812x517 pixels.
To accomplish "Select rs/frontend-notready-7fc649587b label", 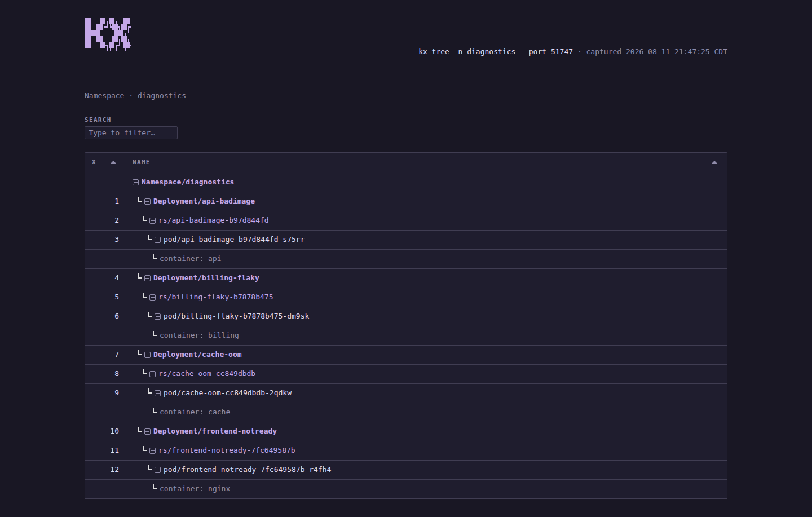I will click(x=227, y=450).
